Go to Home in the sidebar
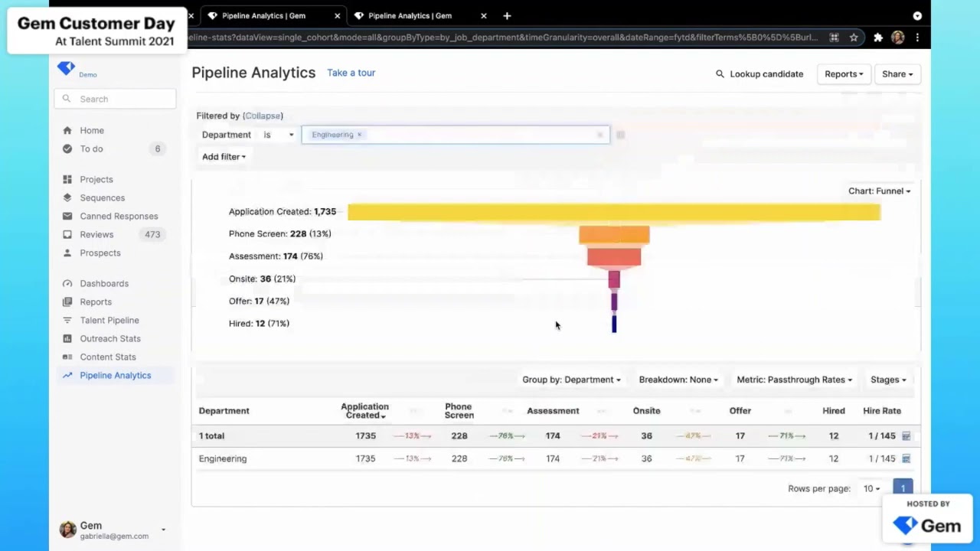 [x=92, y=130]
